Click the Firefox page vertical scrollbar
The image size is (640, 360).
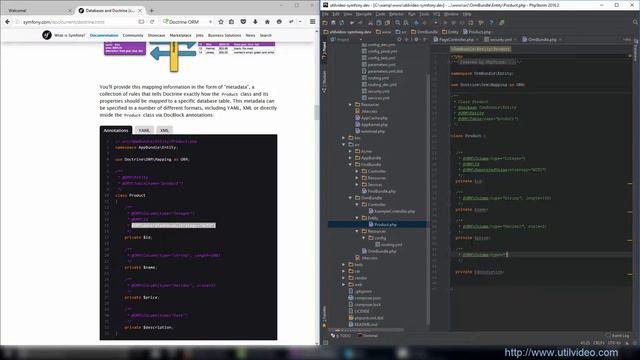point(316,113)
